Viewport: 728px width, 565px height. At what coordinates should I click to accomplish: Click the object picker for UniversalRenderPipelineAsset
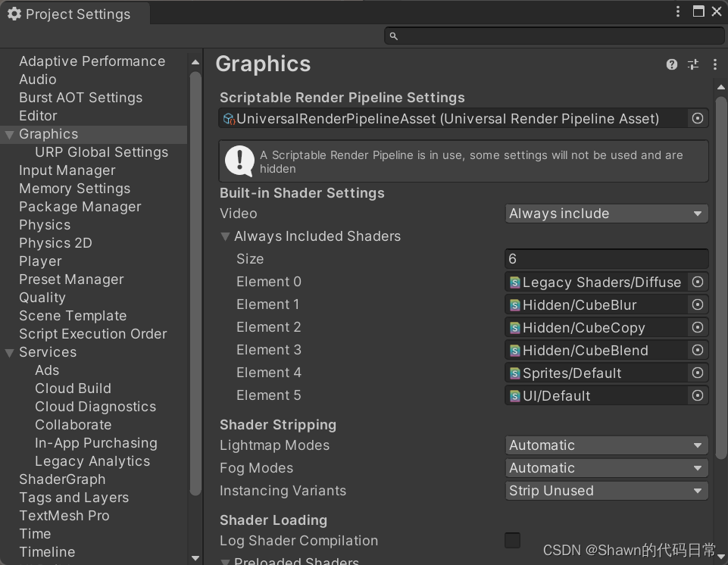click(698, 118)
